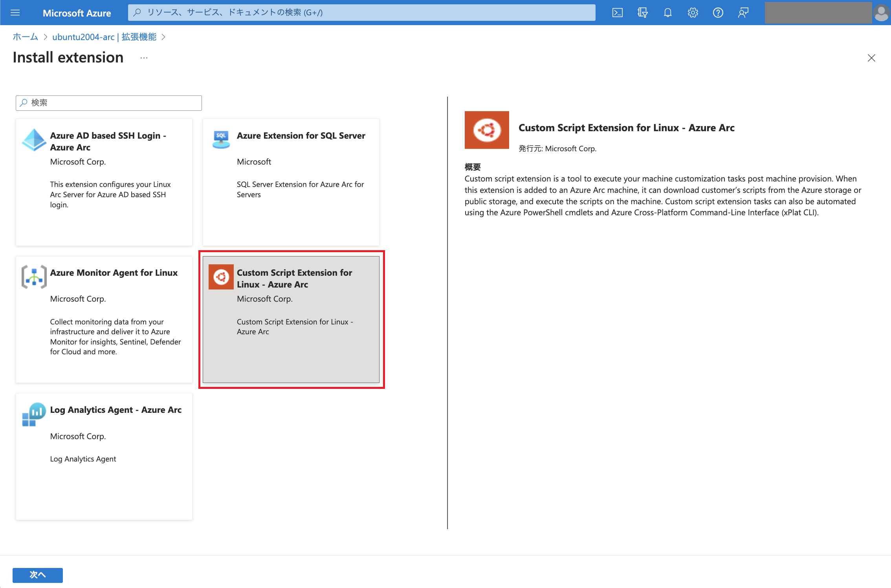Click 'Log Analytics Agent' description text

click(x=83, y=459)
